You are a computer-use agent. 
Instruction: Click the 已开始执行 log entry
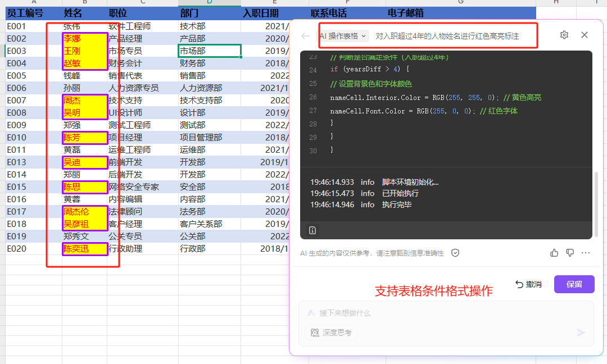[x=400, y=193]
